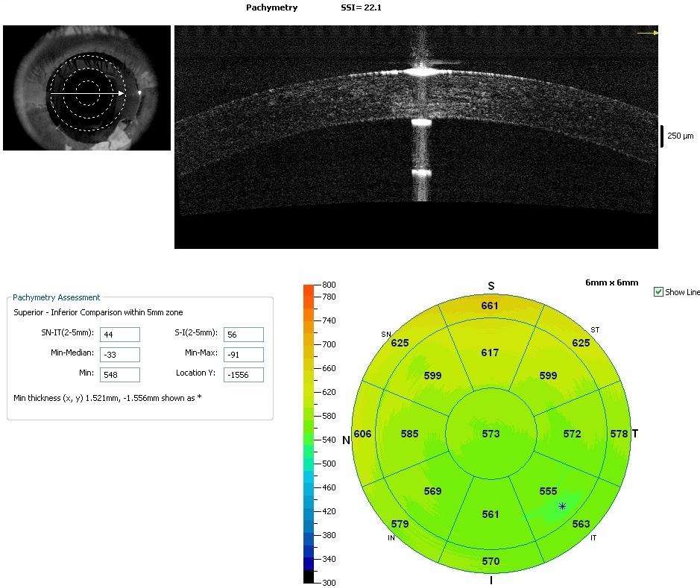Viewport: 700px width, 588px height.
Task: Click the minimum thickness asterisk marker
Action: (x=562, y=506)
